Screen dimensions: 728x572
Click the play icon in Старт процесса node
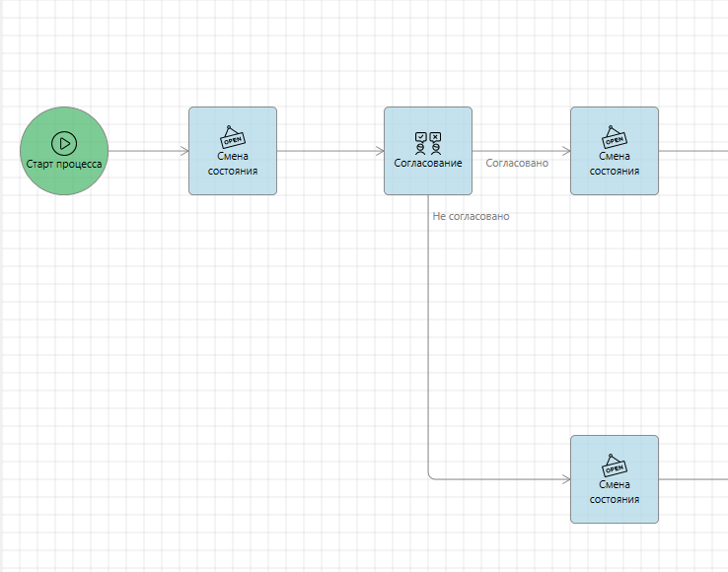[64, 143]
